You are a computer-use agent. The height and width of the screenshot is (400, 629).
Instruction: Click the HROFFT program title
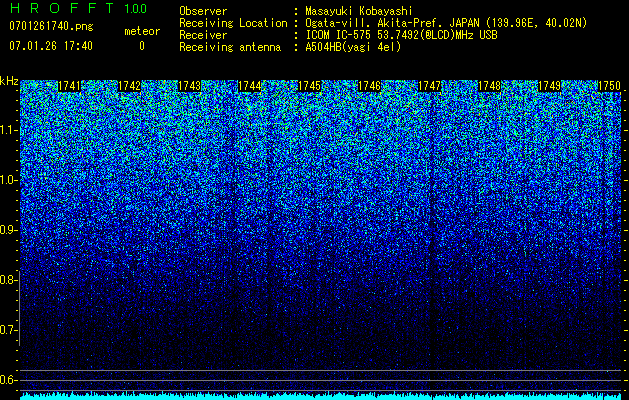[61, 8]
